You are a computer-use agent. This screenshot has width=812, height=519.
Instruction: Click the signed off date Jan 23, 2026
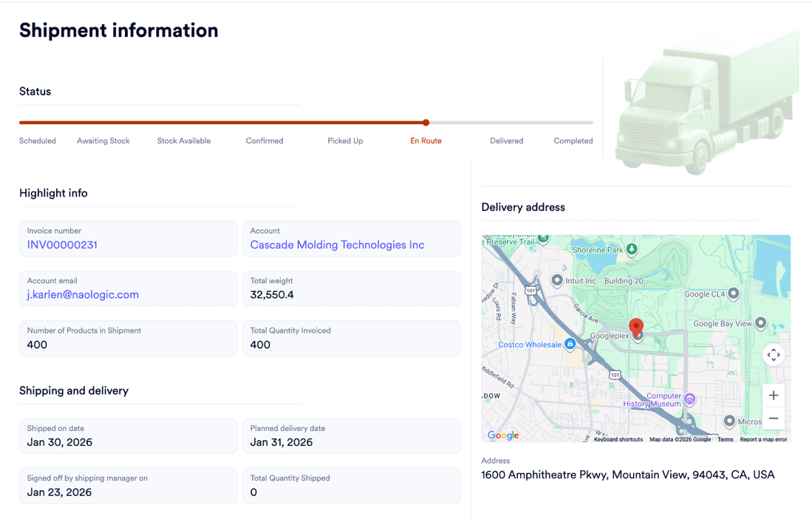59,492
